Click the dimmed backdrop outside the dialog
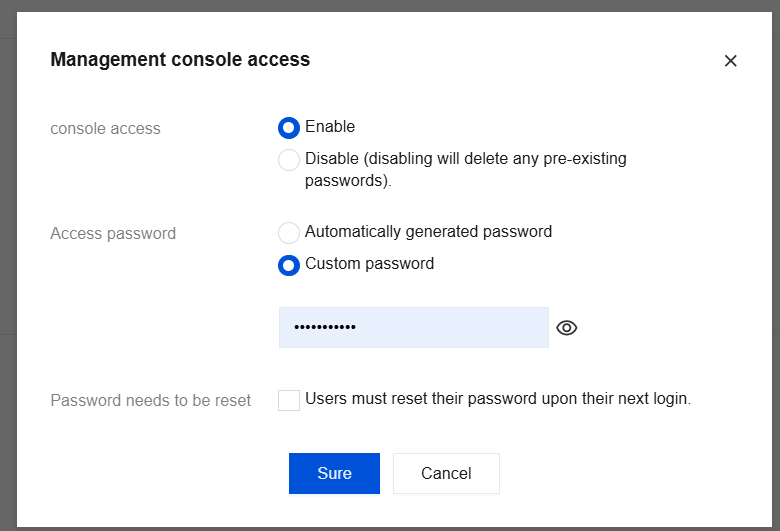 [8, 200]
